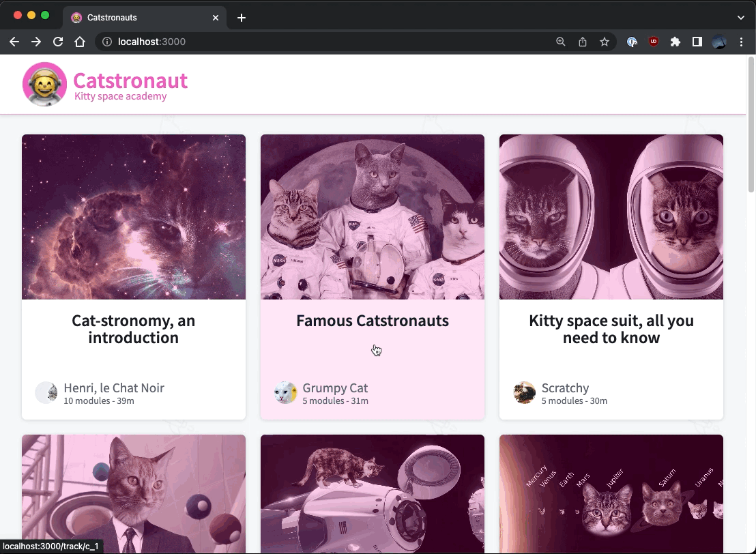Open the browser home page icon

[80, 42]
